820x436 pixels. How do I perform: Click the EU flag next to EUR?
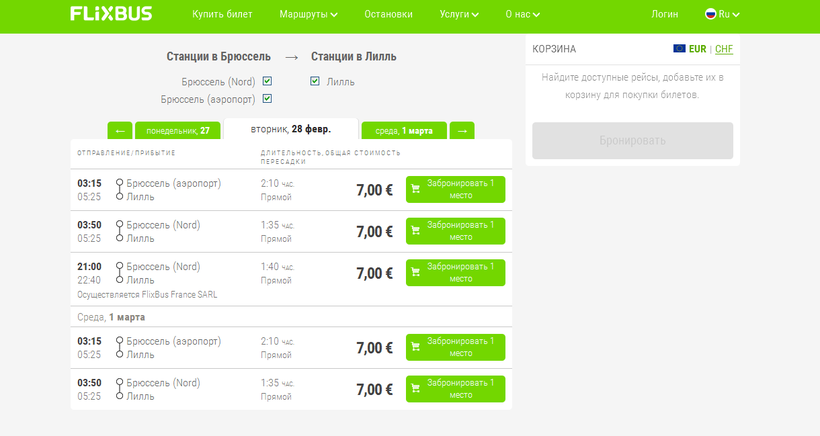(x=680, y=48)
